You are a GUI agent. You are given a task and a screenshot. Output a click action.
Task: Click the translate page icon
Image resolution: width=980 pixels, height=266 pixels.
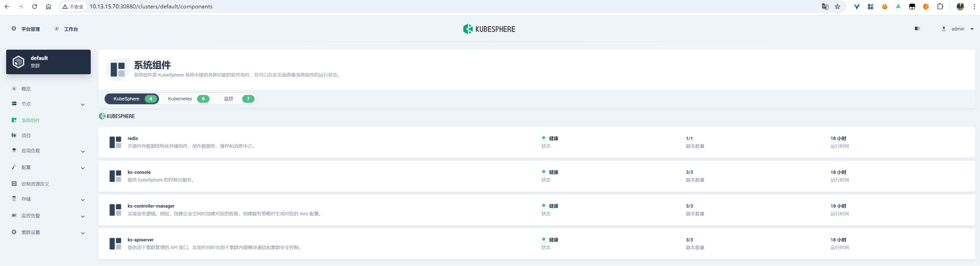point(825,6)
